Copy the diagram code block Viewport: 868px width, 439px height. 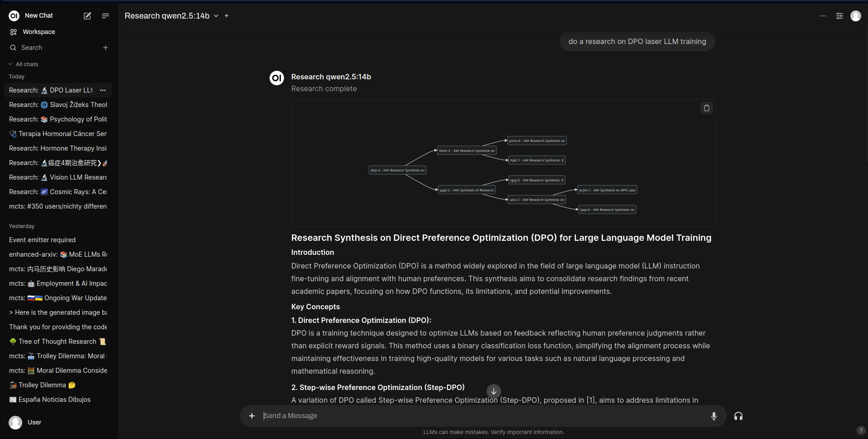point(706,108)
